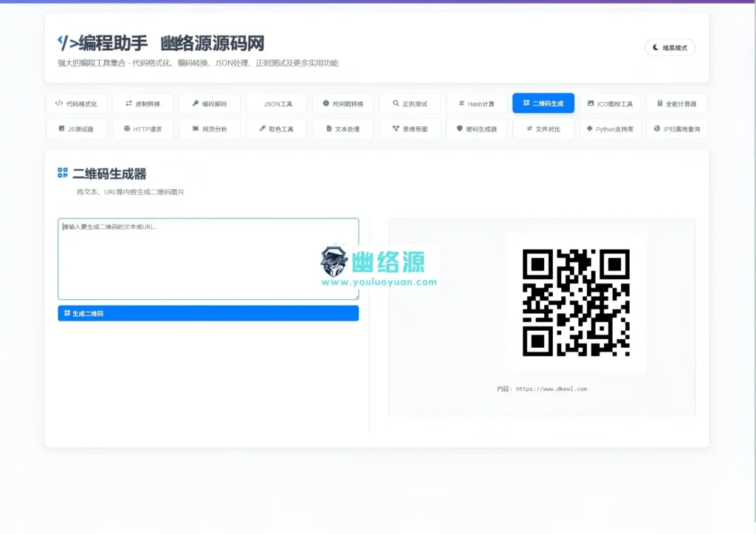The width and height of the screenshot is (756, 534).
Task: Open the Python支持库 tab
Action: coord(611,129)
